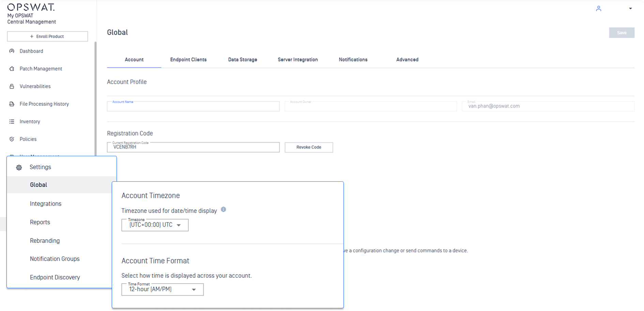
Task: Click the Inventory list icon
Action: point(12,121)
